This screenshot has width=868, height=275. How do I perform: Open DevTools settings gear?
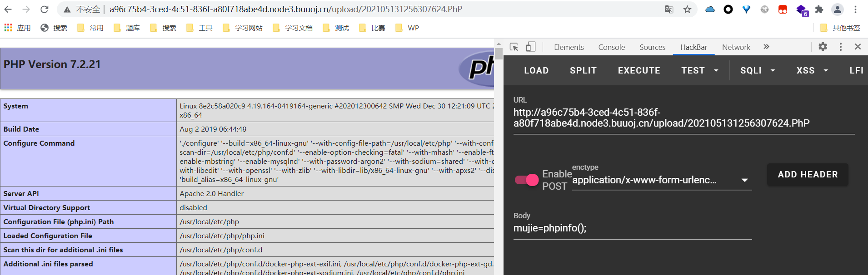coord(823,47)
